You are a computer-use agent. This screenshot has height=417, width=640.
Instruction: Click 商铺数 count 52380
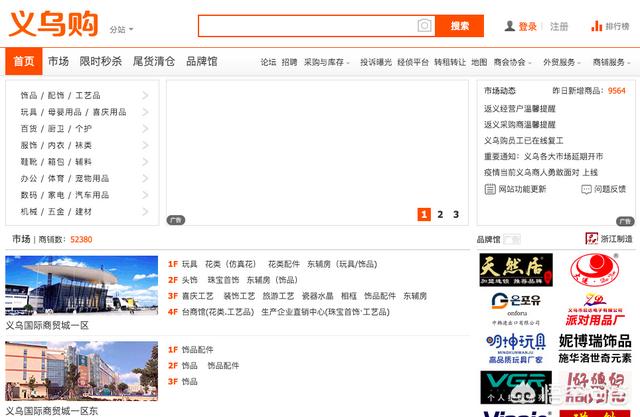81,239
